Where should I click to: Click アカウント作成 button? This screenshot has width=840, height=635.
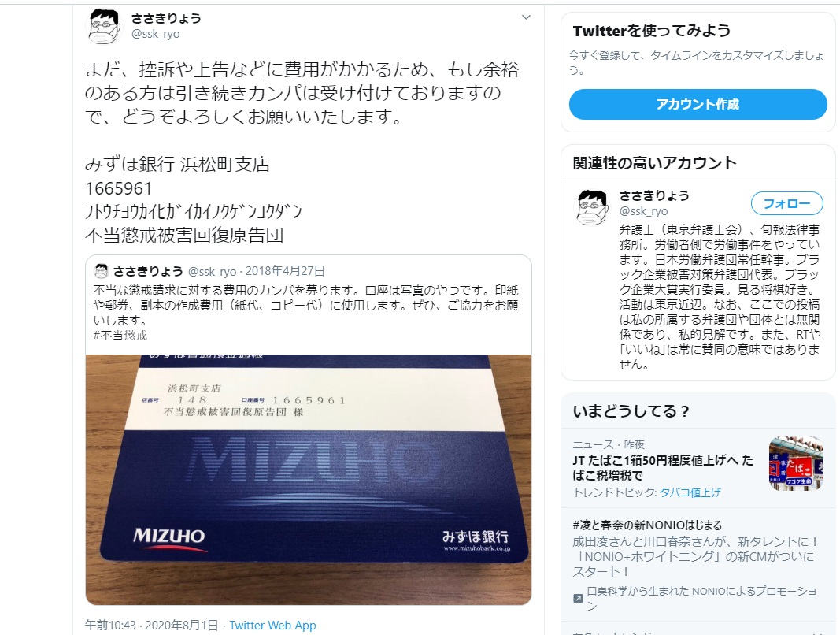tap(698, 104)
